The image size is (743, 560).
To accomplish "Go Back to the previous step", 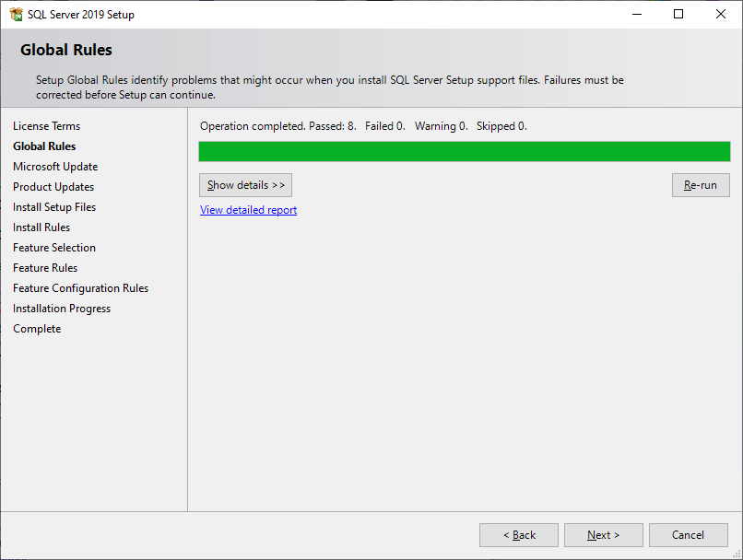I will (x=518, y=534).
